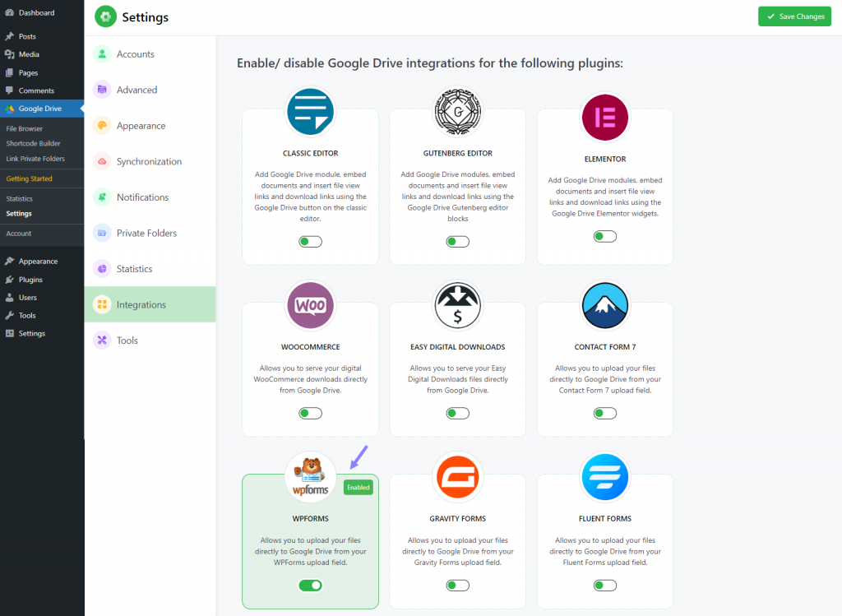
Task: Click the 'ELEMENTOR' card title
Action: point(604,159)
